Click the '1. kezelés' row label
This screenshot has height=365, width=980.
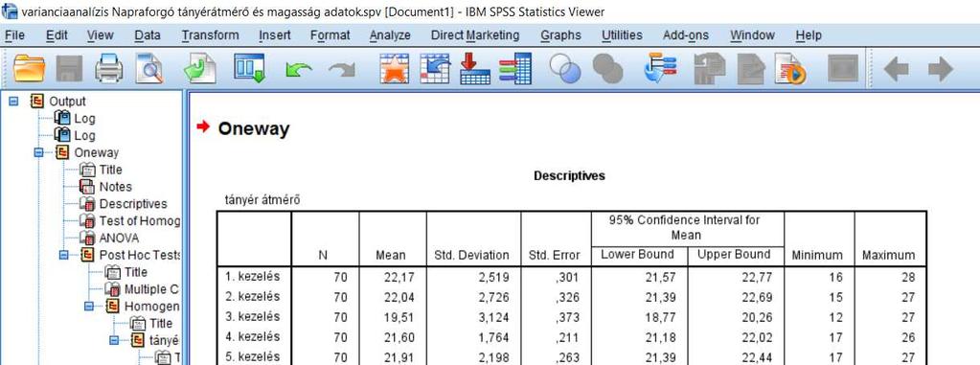[253, 276]
